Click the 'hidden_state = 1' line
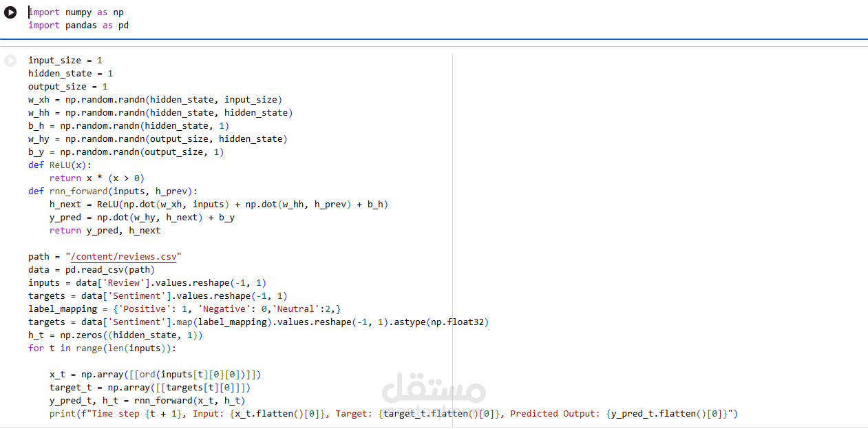The width and height of the screenshot is (868, 429). click(70, 73)
